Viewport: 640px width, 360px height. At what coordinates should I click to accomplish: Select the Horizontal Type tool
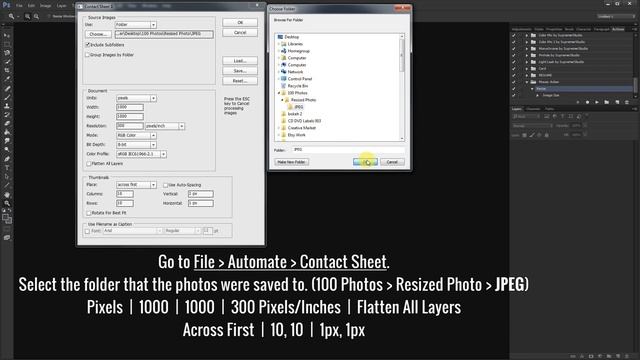pyautogui.click(x=7, y=168)
